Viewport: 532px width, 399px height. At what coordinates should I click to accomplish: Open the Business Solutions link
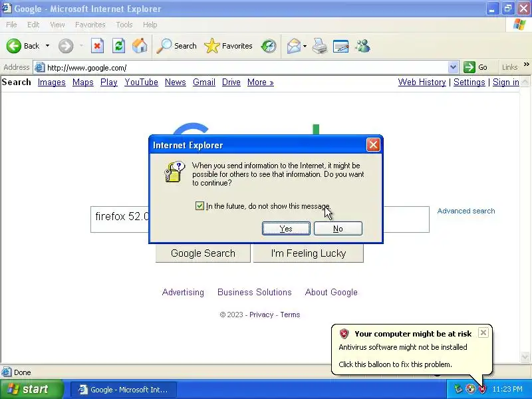(255, 292)
